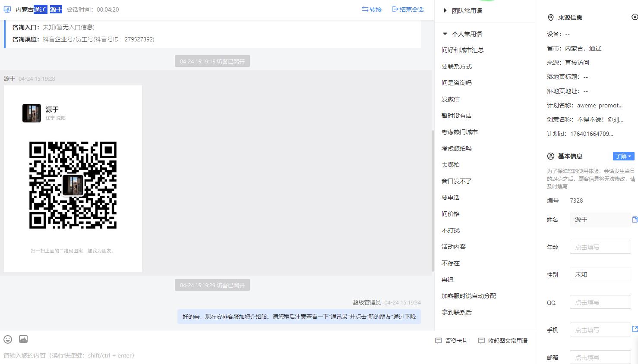Click the chat message input box

[x=216, y=355]
